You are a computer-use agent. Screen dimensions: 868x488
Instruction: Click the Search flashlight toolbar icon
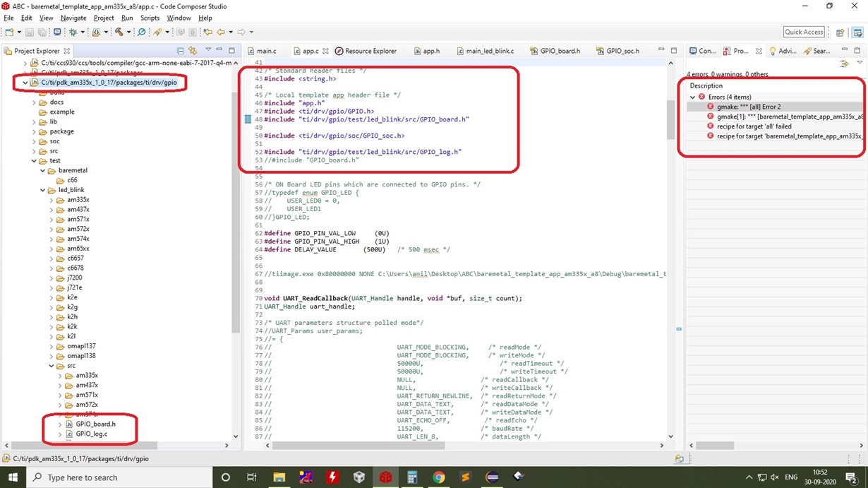pos(157,32)
